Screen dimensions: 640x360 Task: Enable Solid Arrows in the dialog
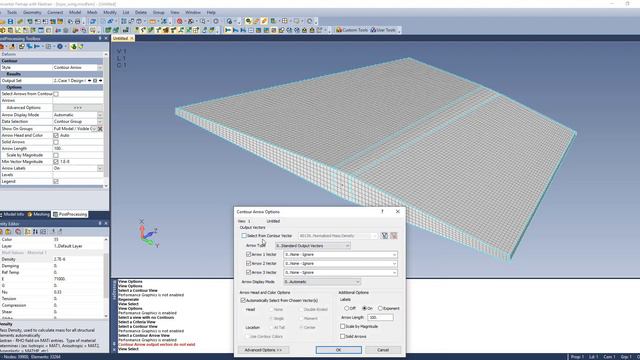tap(342, 336)
